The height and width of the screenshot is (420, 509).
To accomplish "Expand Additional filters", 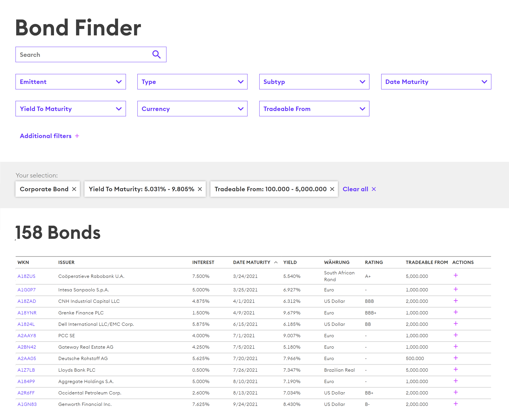I will click(x=50, y=136).
